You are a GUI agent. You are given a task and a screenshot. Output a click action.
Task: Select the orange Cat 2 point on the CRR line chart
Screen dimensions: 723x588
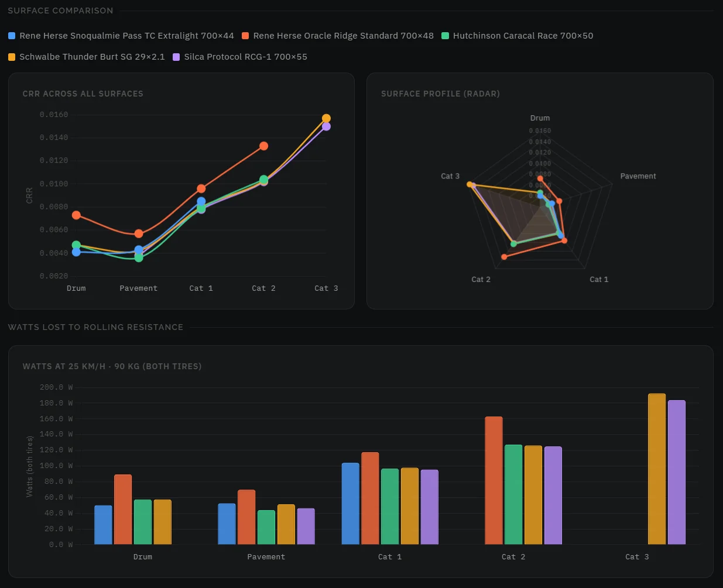264,146
